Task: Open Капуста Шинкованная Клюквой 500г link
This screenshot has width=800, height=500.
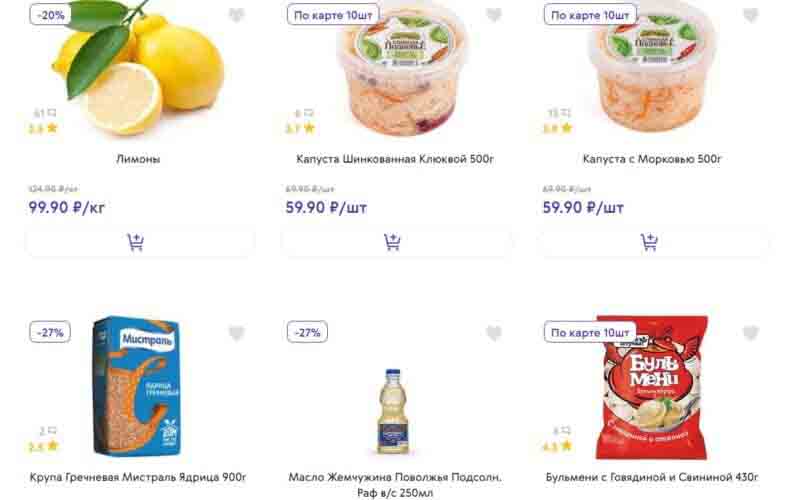Action: 396,159
